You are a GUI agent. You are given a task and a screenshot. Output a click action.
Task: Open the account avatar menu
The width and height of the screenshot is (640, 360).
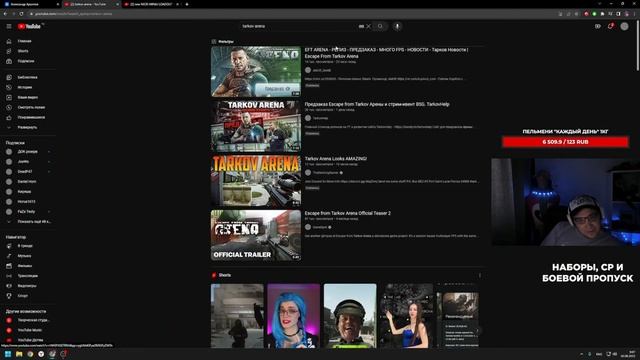point(624,26)
